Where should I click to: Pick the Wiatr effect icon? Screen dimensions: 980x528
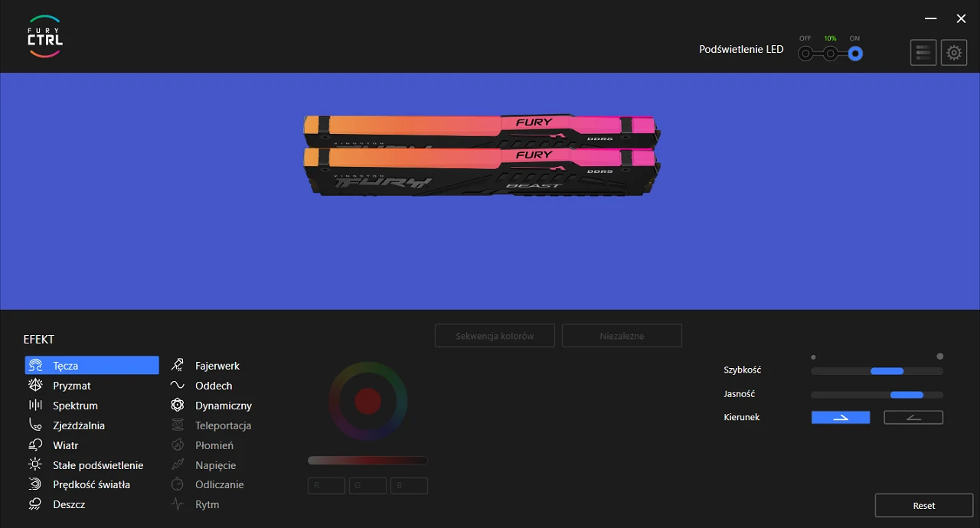point(35,445)
